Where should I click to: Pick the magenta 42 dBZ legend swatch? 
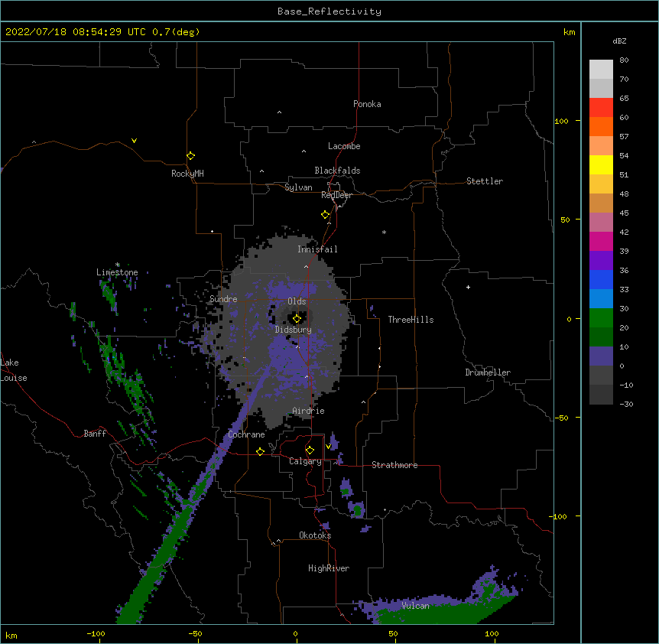601,241
